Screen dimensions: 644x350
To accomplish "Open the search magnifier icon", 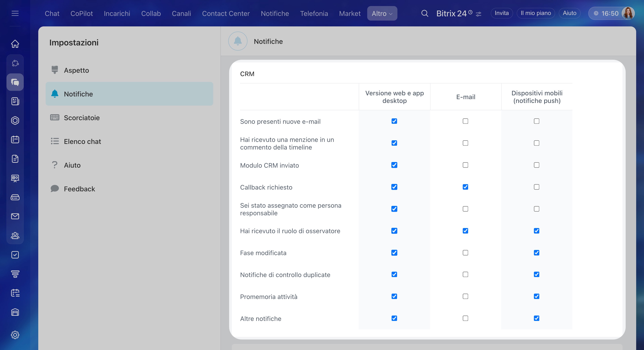I will [424, 13].
